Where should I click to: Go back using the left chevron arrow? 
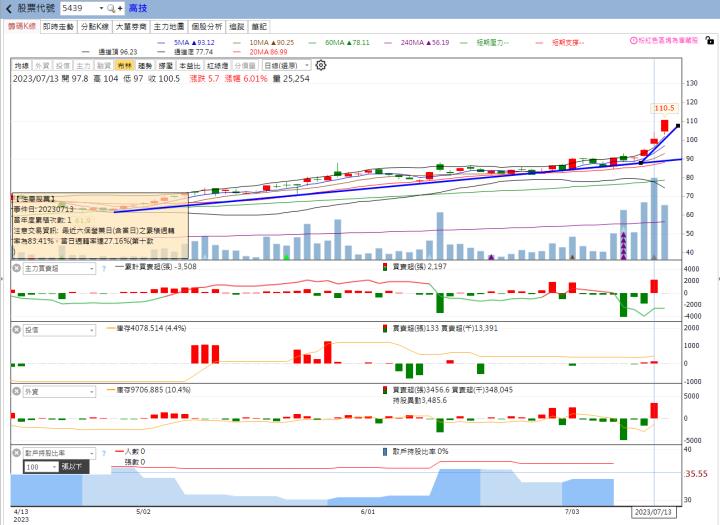click(x=9, y=8)
